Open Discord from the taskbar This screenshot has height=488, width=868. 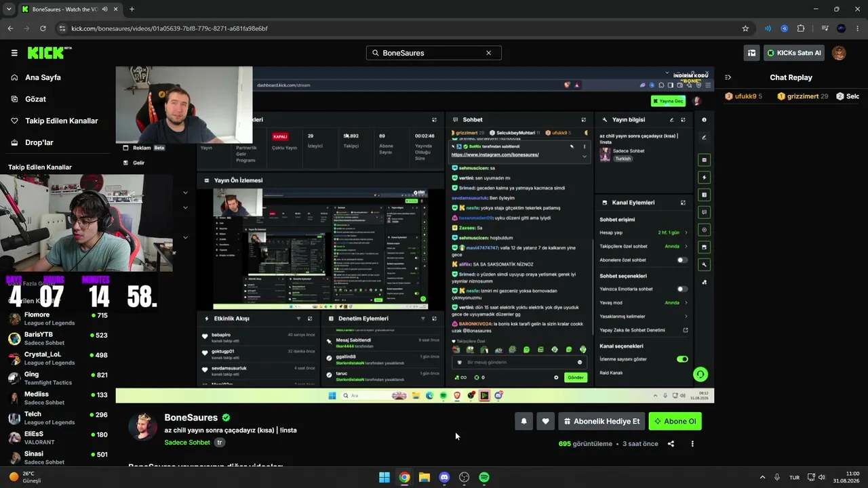[x=444, y=477]
